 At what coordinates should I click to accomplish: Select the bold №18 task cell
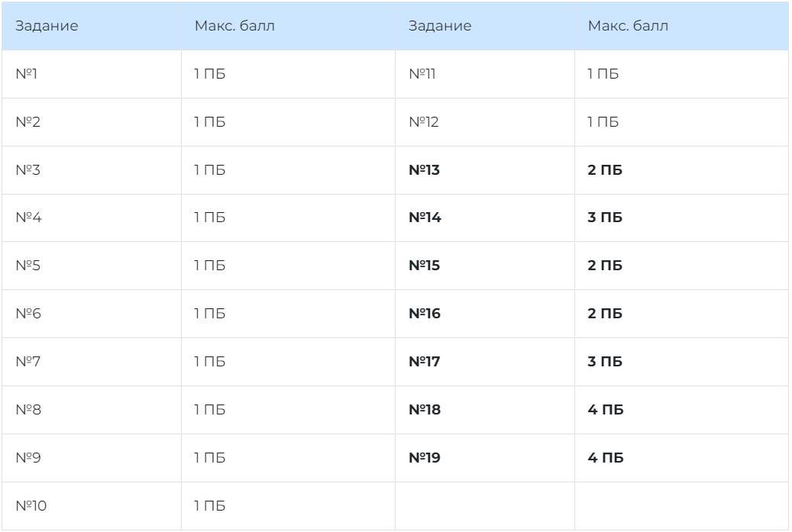pyautogui.click(x=425, y=410)
